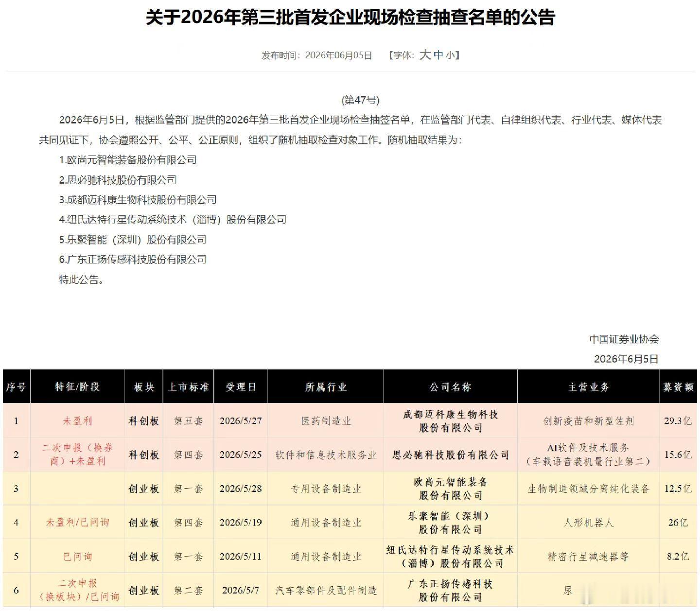Click the announcement title heading
700x611 pixels.
pyautogui.click(x=350, y=17)
